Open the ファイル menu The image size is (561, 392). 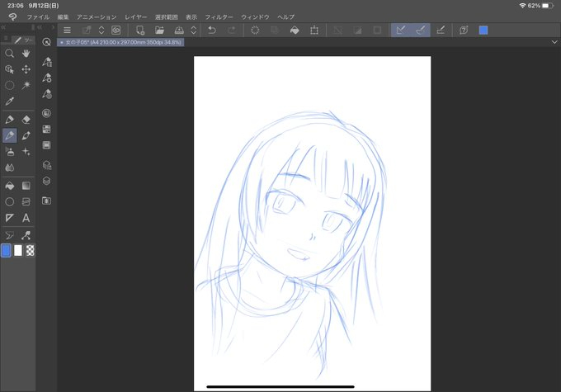pyautogui.click(x=38, y=17)
